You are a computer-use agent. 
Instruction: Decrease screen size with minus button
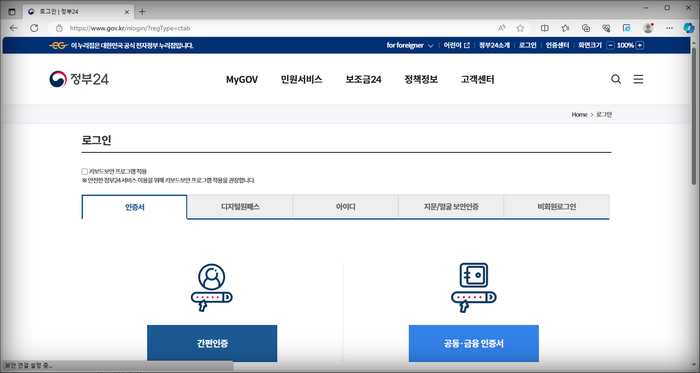610,45
